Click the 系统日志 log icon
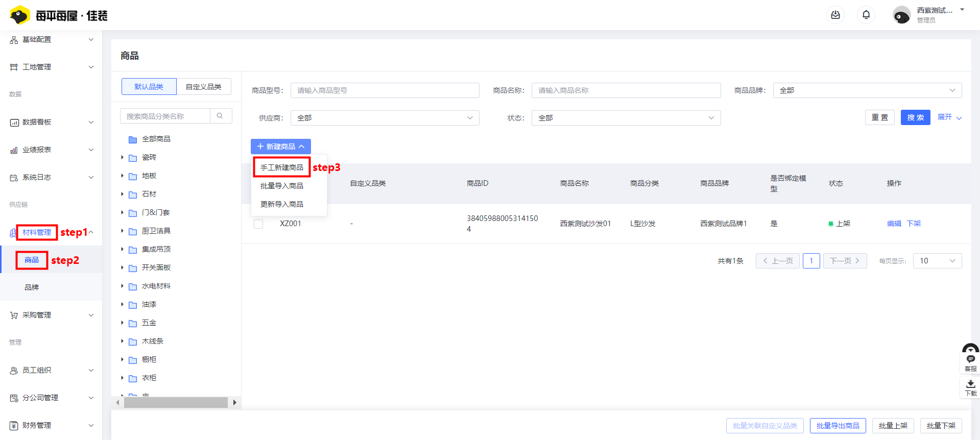This screenshot has height=440, width=980. point(14,178)
